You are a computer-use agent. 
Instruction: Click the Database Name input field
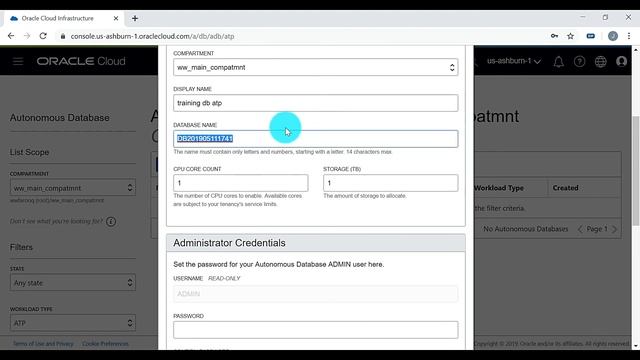(316, 139)
